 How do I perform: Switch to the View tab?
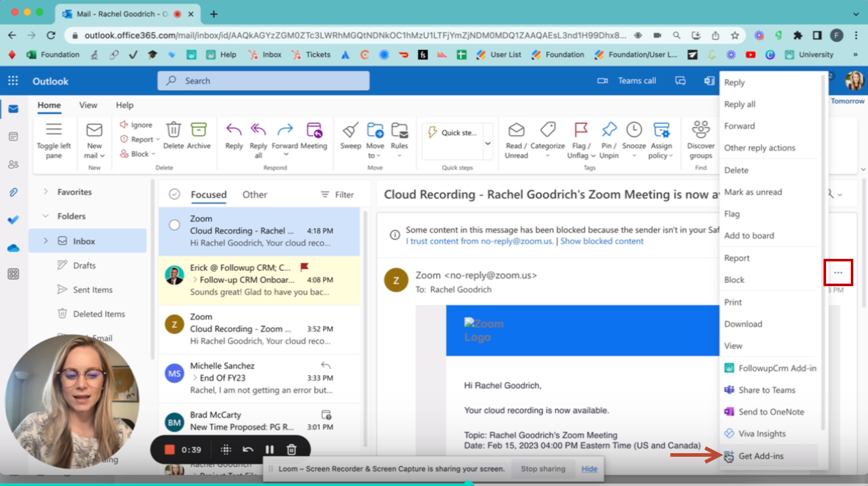[88, 105]
